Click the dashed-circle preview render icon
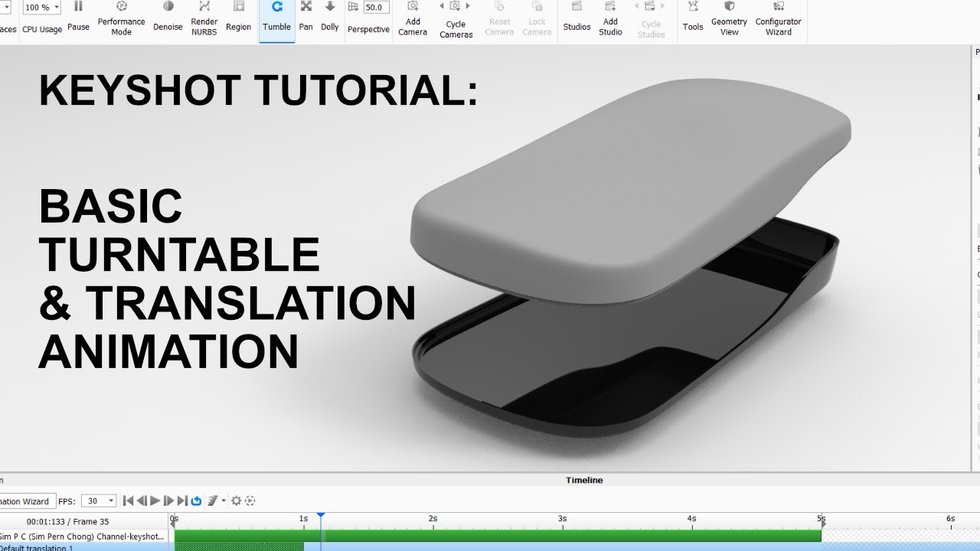 [x=250, y=500]
